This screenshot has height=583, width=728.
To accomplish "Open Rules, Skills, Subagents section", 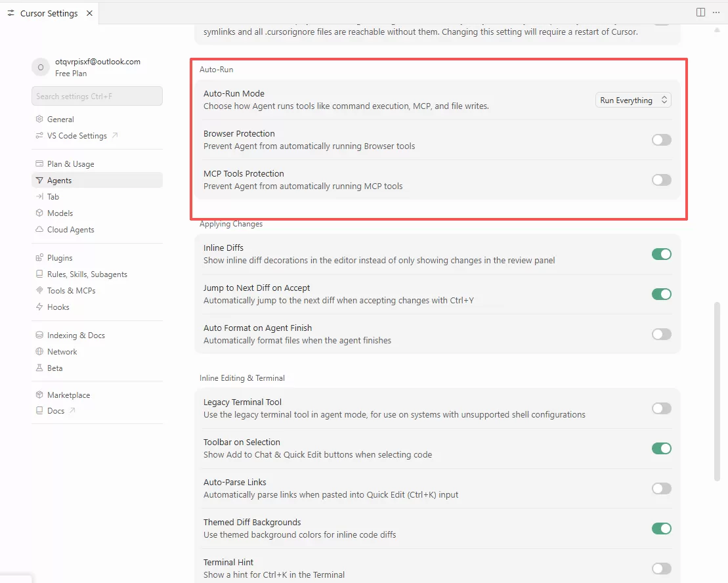I will pos(97,274).
